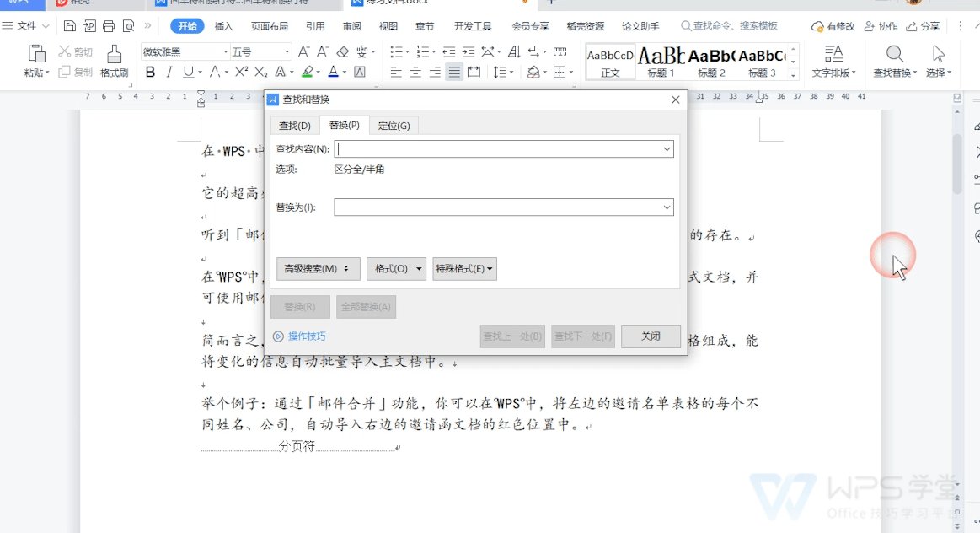
Task: Click the Close button in the dialog
Action: (651, 336)
